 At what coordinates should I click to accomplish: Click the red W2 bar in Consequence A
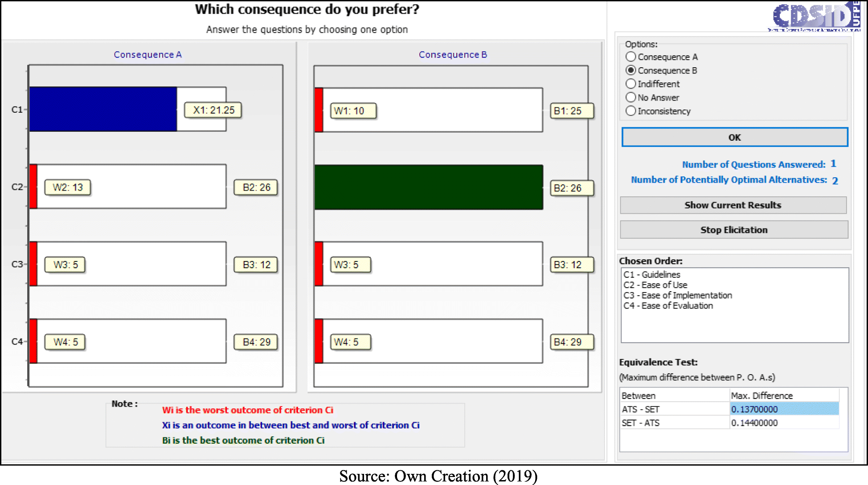point(33,186)
